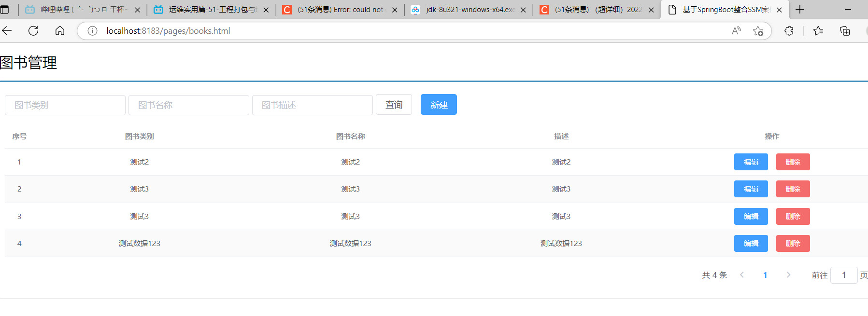The width and height of the screenshot is (868, 316).
Task: Click the 描述 column header
Action: pos(561,137)
